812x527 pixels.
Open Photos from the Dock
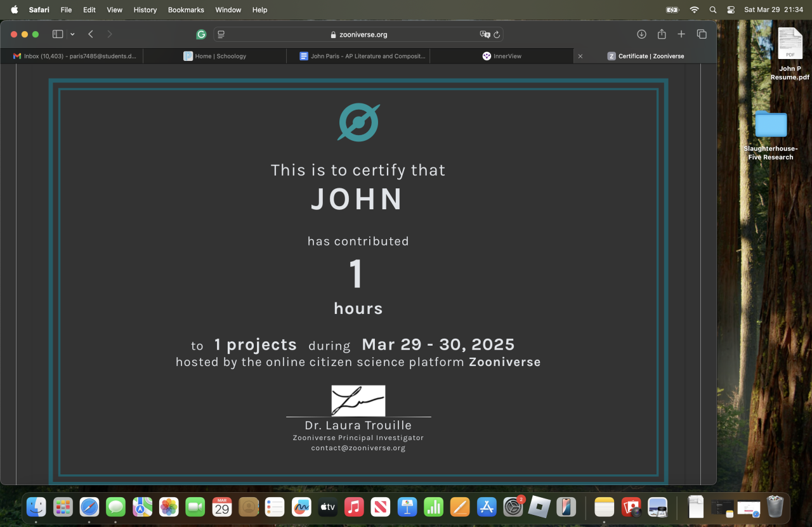coord(169,507)
